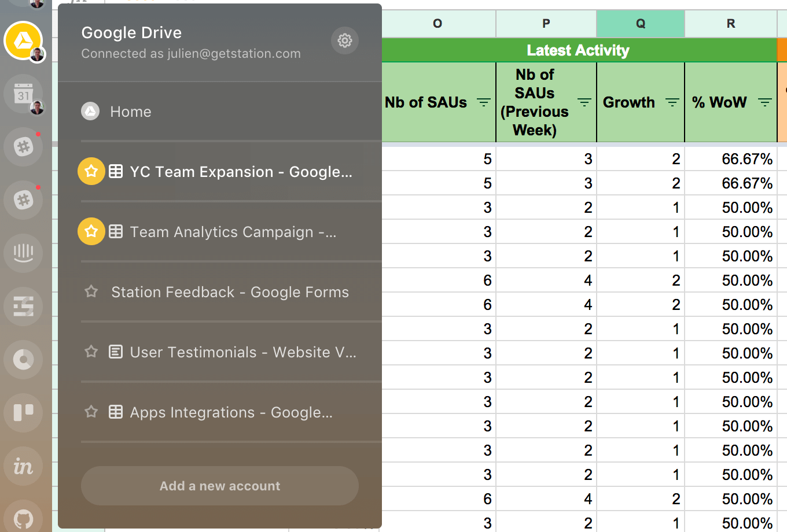The width and height of the screenshot is (787, 532).
Task: Click Add a new account button
Action: point(220,486)
